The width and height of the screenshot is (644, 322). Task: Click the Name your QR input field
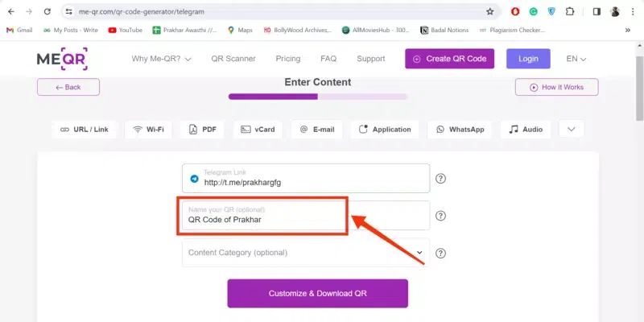click(266, 216)
